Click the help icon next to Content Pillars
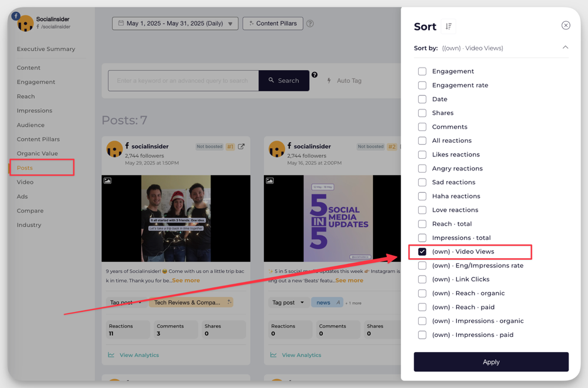588x388 pixels. 310,24
